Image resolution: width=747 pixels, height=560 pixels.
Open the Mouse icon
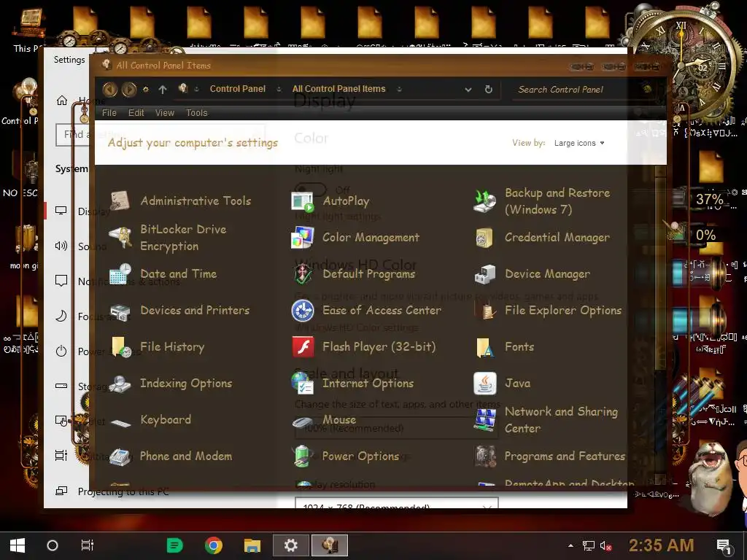coord(303,421)
